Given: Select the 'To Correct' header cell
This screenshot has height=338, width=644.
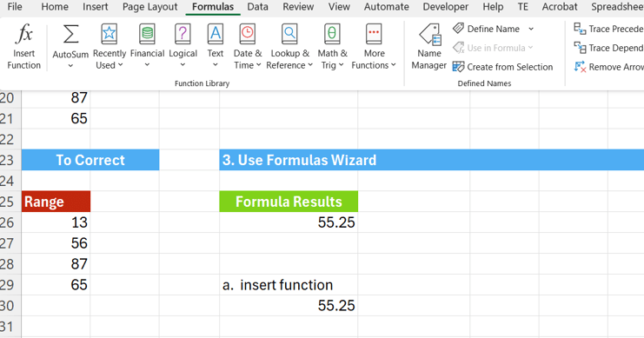Looking at the screenshot, I should (x=90, y=160).
